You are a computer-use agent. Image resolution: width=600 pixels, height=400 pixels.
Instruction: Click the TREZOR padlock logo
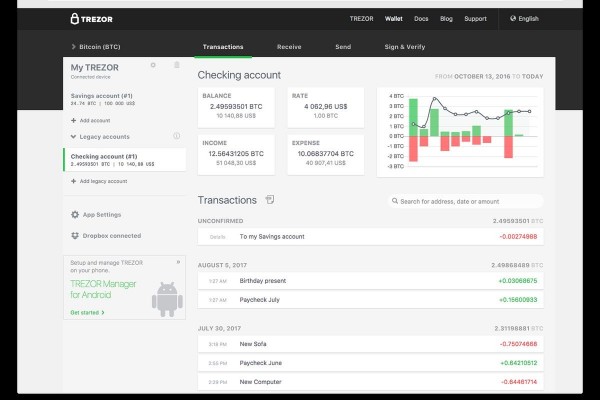tap(91, 19)
